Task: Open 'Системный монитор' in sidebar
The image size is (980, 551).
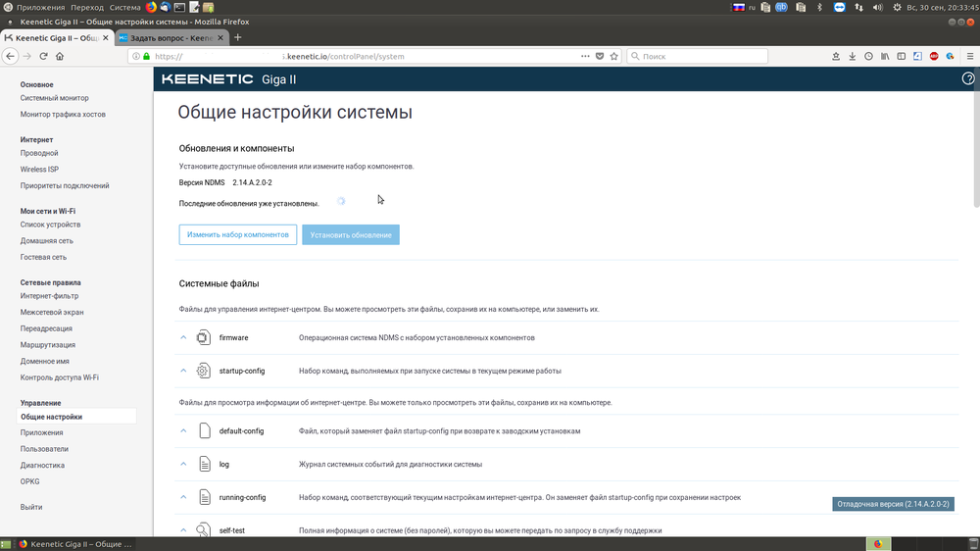Action: (x=54, y=98)
